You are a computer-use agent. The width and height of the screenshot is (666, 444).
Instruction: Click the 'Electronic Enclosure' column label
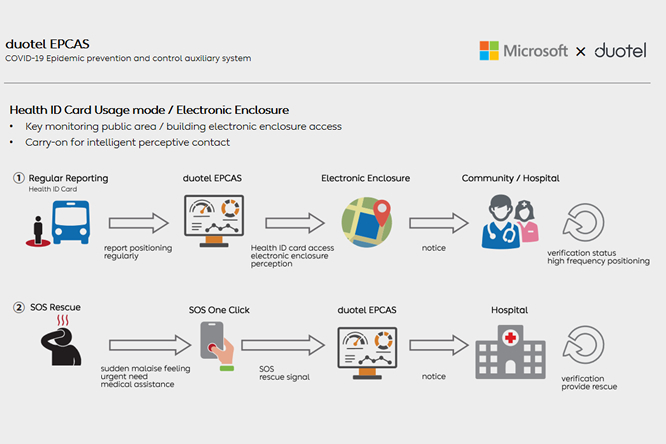tap(365, 178)
